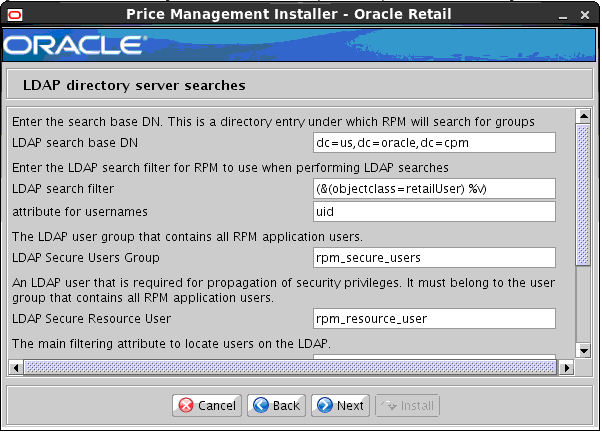The height and width of the screenshot is (433, 602).
Task: Click the horizontal scrollbar left arrow
Action: pyautogui.click(x=16, y=368)
